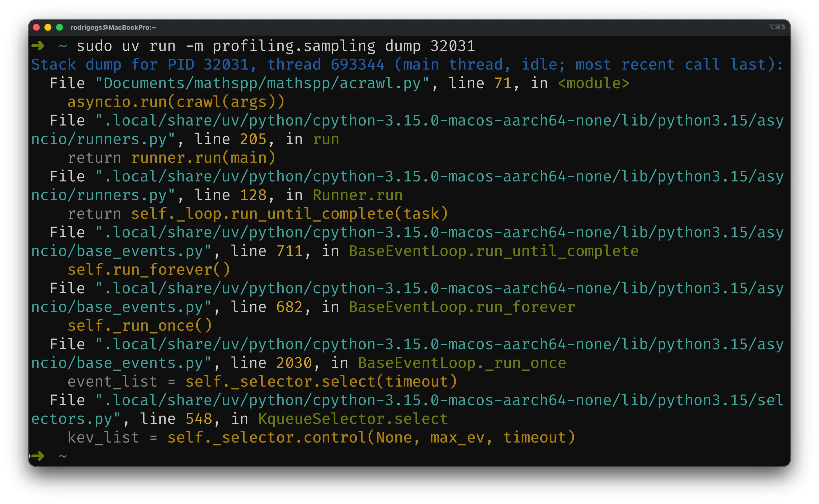Click the code line 'self._run_once()'
This screenshot has height=504, width=819.
pyautogui.click(x=140, y=326)
